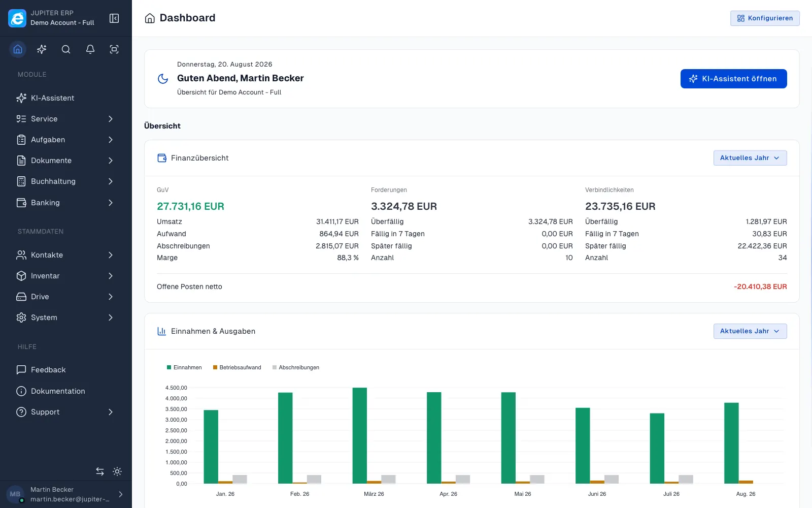Click the Konfigurieren button
Image resolution: width=812 pixels, height=508 pixels.
[x=765, y=18]
